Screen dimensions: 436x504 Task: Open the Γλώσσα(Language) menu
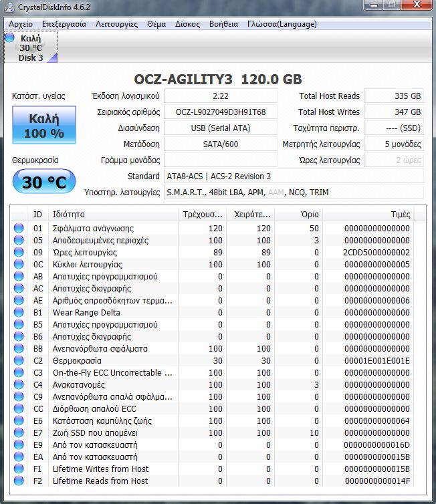coord(282,24)
